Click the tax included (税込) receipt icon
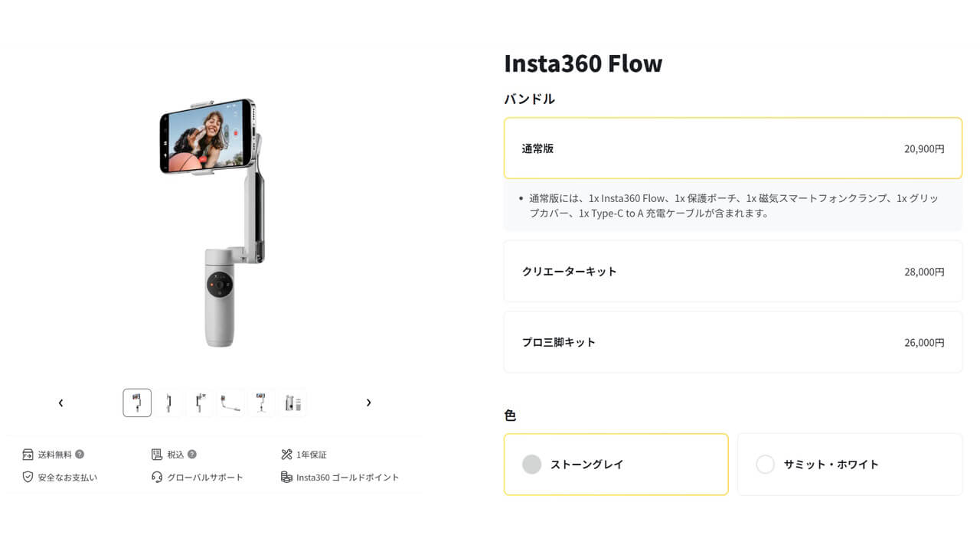 point(155,454)
